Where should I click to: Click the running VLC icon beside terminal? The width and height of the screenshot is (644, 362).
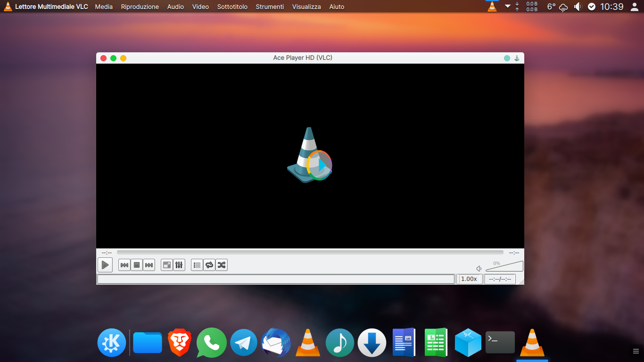532,343
